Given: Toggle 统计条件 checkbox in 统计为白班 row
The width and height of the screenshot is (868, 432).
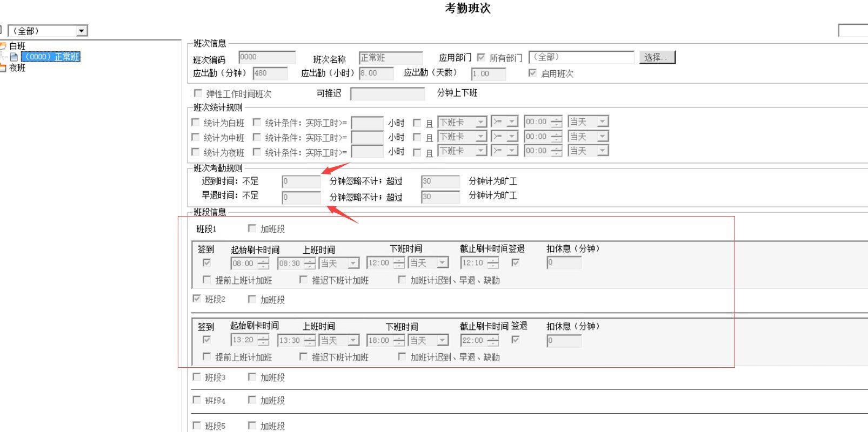Looking at the screenshot, I should pos(257,123).
